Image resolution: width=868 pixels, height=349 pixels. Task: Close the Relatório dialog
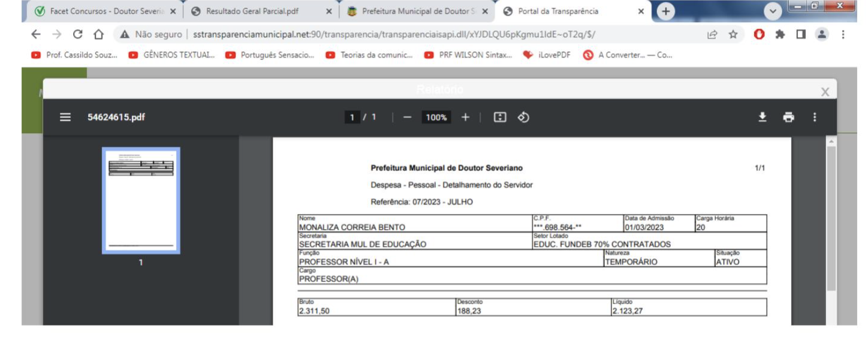pyautogui.click(x=825, y=92)
